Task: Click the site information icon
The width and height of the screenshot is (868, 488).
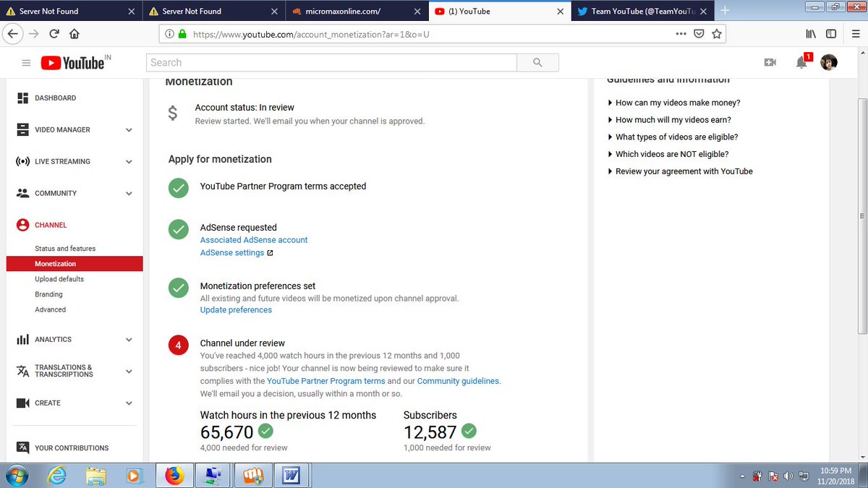Action: pos(169,34)
